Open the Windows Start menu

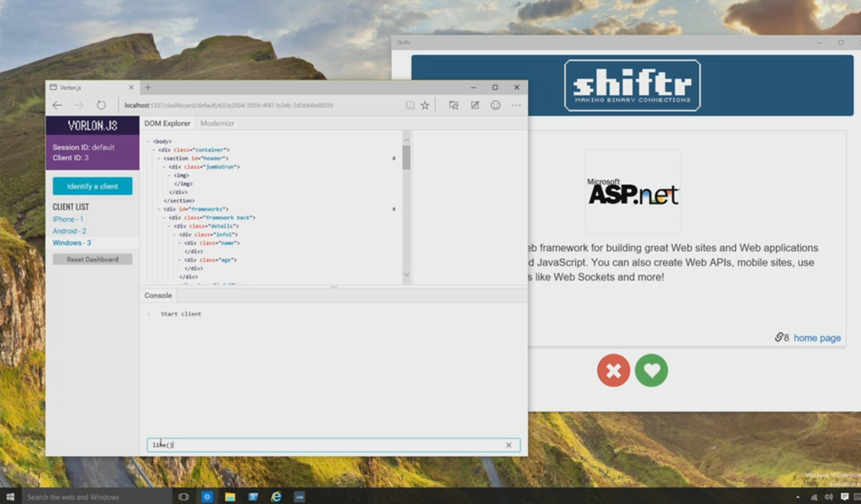(x=10, y=497)
